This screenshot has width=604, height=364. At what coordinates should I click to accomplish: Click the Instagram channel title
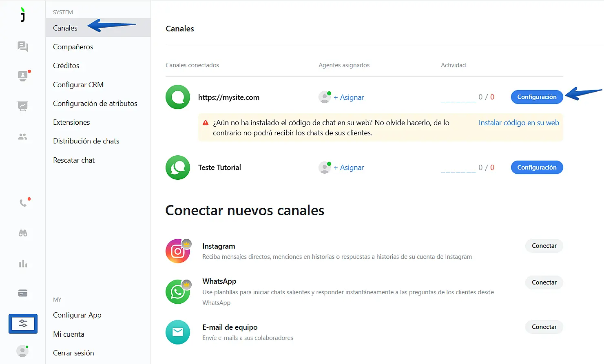point(219,246)
